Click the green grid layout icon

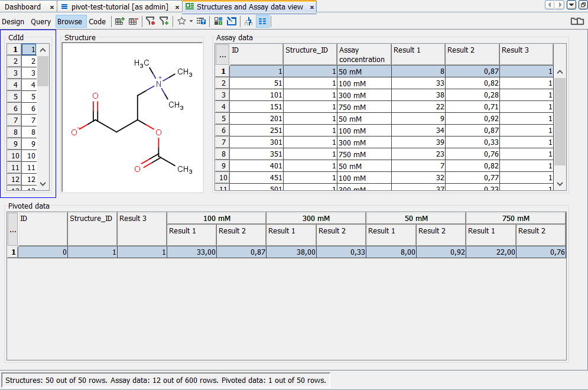[x=218, y=21]
